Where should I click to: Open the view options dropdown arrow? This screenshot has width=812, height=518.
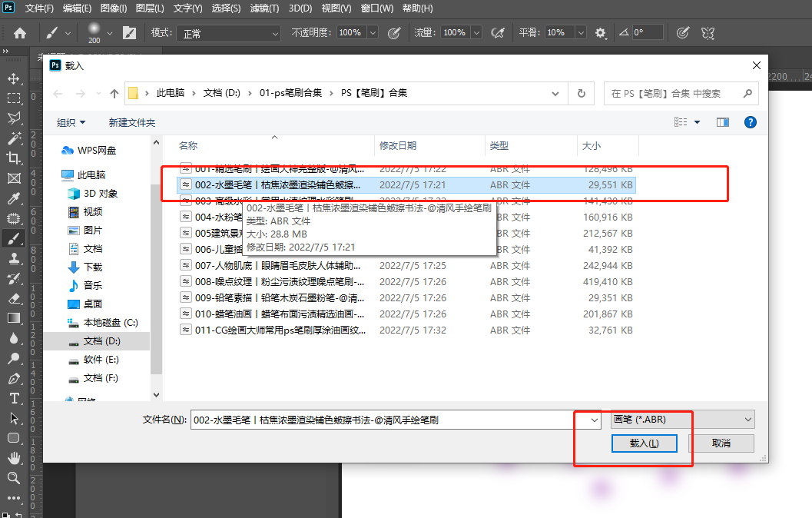(x=697, y=122)
